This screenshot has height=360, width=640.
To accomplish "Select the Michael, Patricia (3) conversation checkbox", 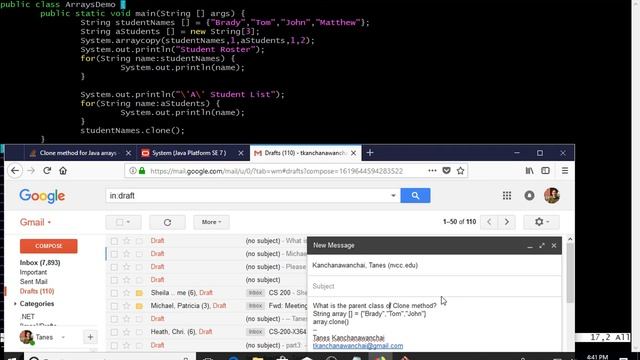I will (114, 306).
